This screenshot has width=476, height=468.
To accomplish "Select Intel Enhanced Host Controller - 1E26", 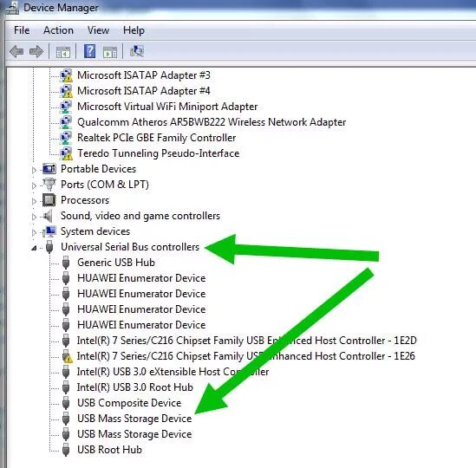I will (x=246, y=356).
